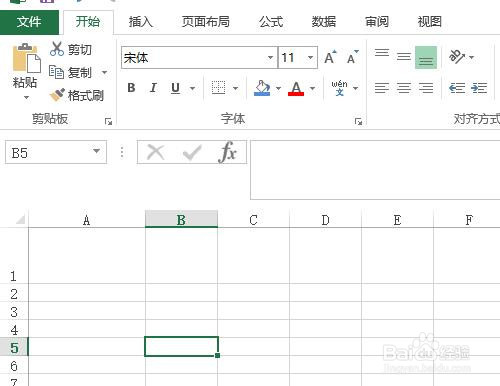Increase font size with large A icon
500x386 pixels.
click(330, 57)
